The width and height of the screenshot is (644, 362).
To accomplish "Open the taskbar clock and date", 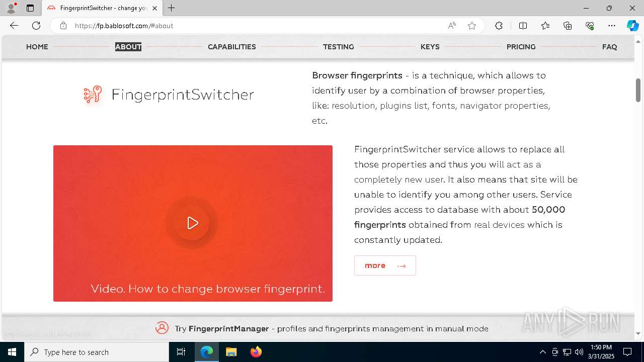I will [x=601, y=352].
